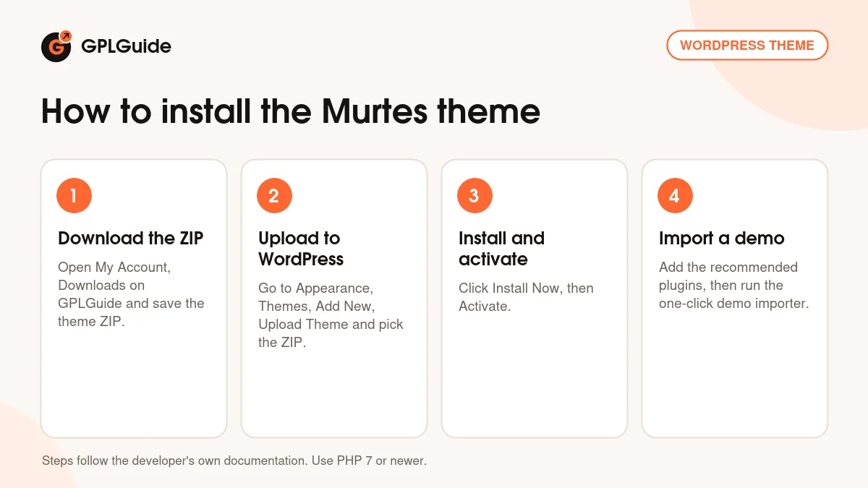
Task: Click the 'Download the ZIP' title
Action: 131,239
